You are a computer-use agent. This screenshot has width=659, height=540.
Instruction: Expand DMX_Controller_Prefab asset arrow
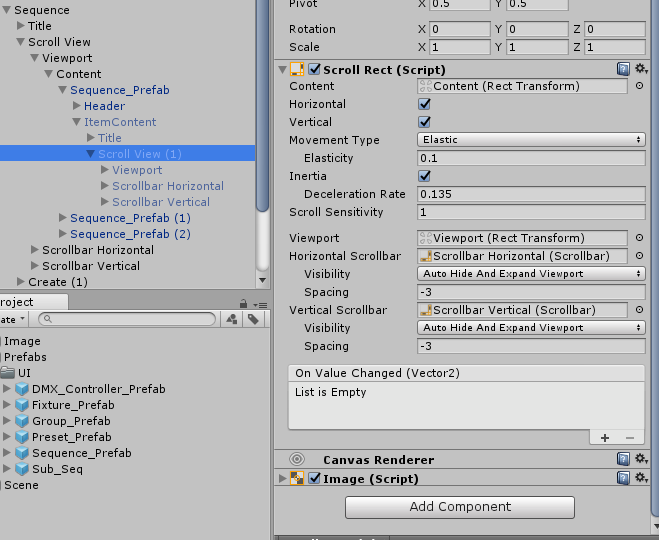pyautogui.click(x=6, y=389)
